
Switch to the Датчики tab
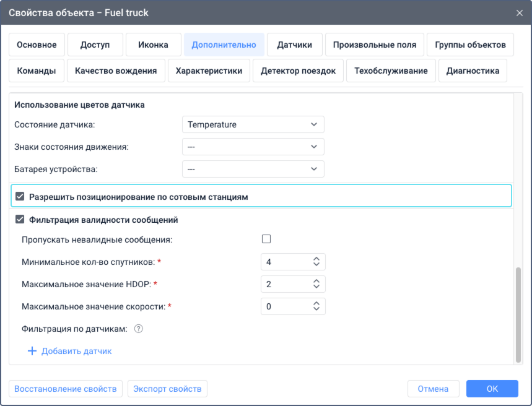[x=294, y=45]
